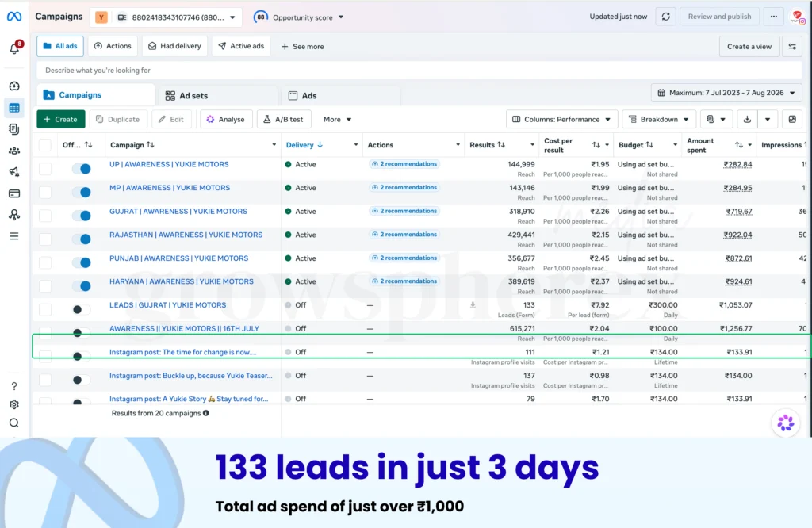The width and height of the screenshot is (812, 528).
Task: Toggle off RAJASTHAN | AWARENESS campaign
Action: pos(82,239)
